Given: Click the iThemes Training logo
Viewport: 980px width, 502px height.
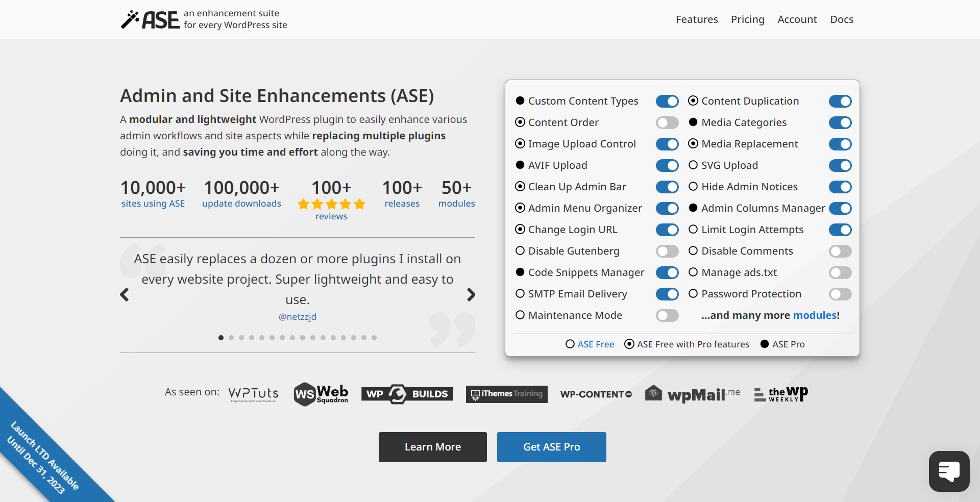Looking at the screenshot, I should click(x=506, y=394).
